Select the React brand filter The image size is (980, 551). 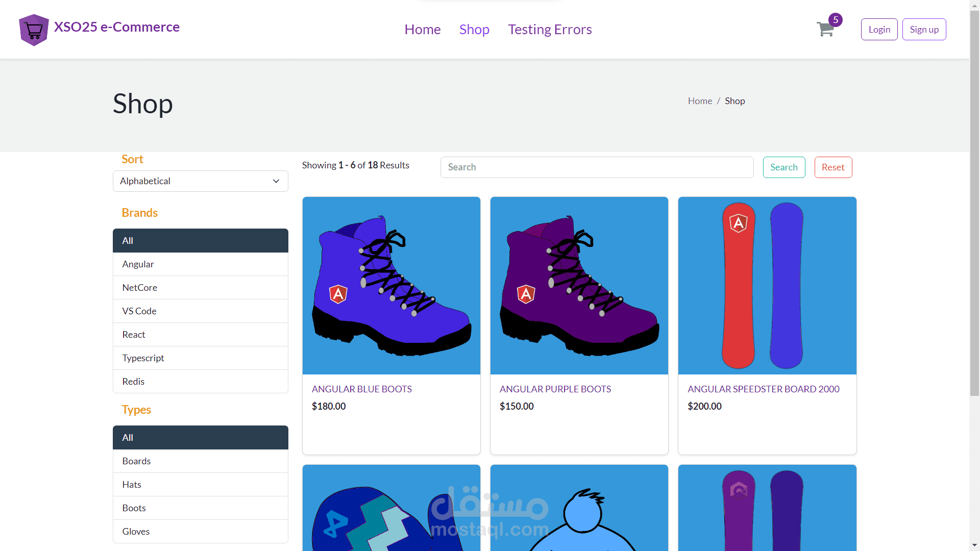click(200, 335)
